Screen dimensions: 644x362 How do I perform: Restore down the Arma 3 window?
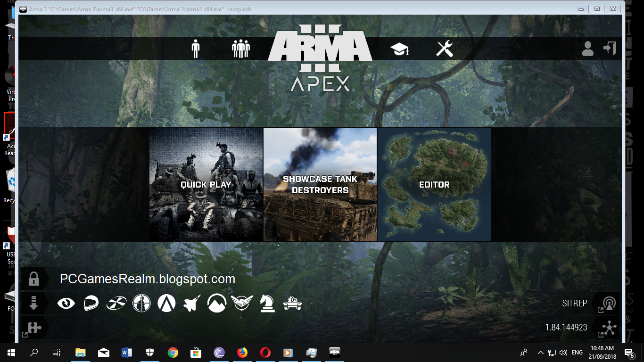[x=597, y=8]
